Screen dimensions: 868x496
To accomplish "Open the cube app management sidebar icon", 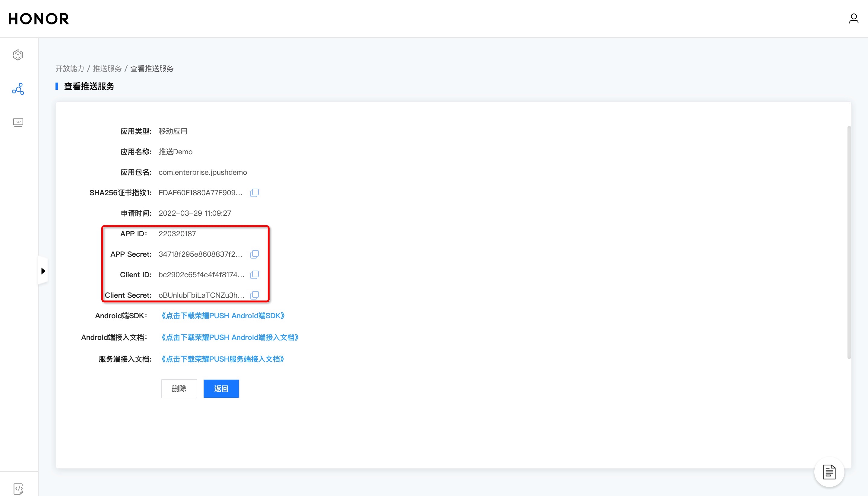I will [18, 55].
